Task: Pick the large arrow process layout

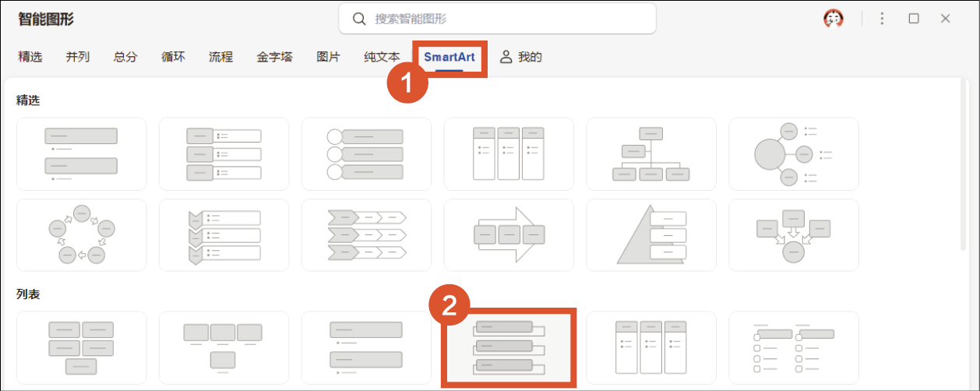Action: coord(508,234)
